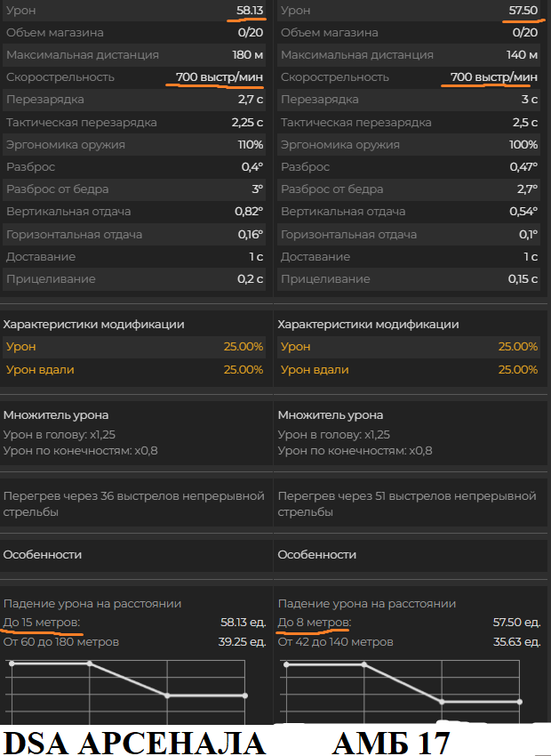Click АМБ 17 hip-fire spread value 2,7°

coord(527,189)
